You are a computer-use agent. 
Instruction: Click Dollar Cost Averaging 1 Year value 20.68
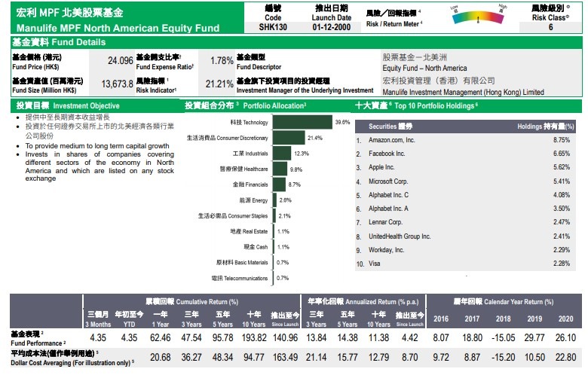click(x=160, y=358)
